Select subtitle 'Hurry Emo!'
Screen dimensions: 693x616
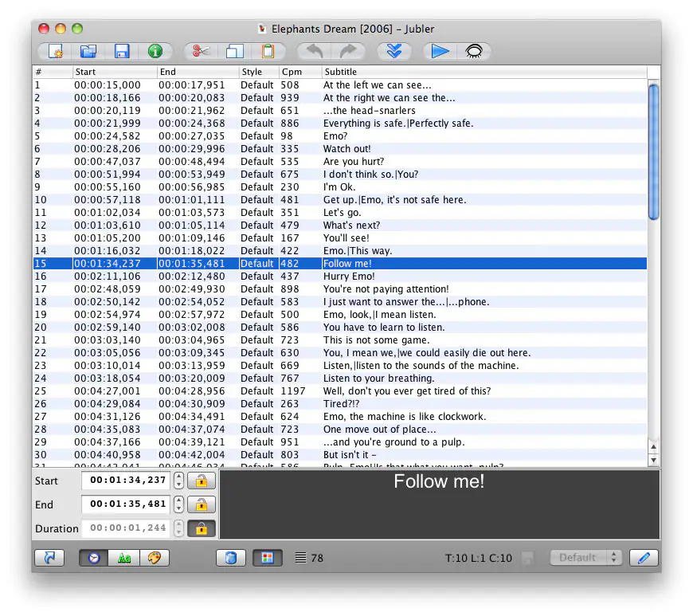[340, 277]
